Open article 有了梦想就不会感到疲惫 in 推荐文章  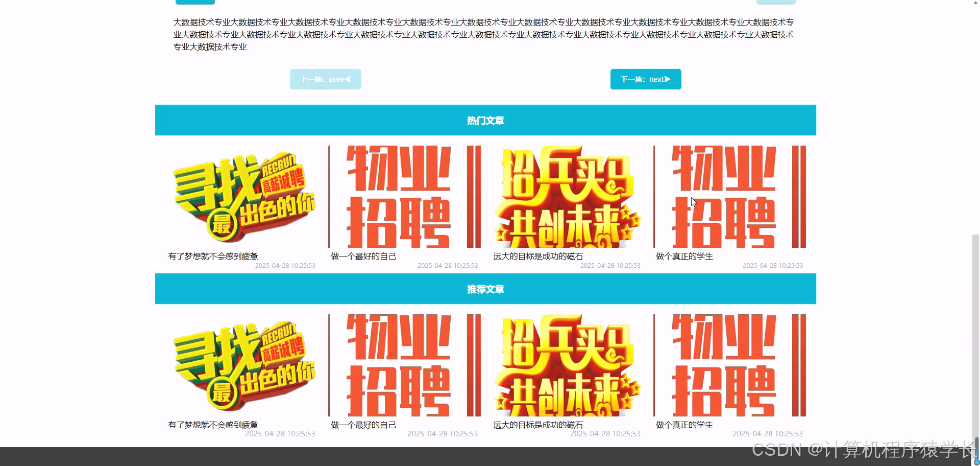coord(213,425)
